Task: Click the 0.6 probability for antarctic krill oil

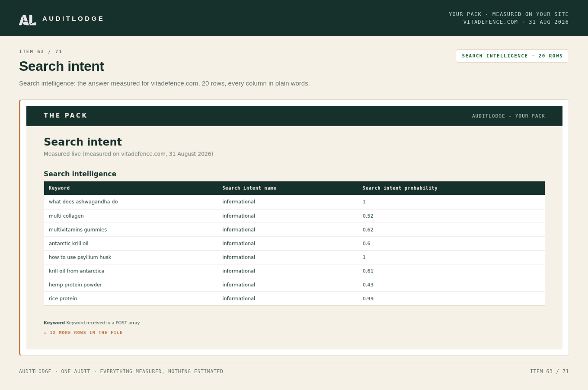Action: [367, 244]
